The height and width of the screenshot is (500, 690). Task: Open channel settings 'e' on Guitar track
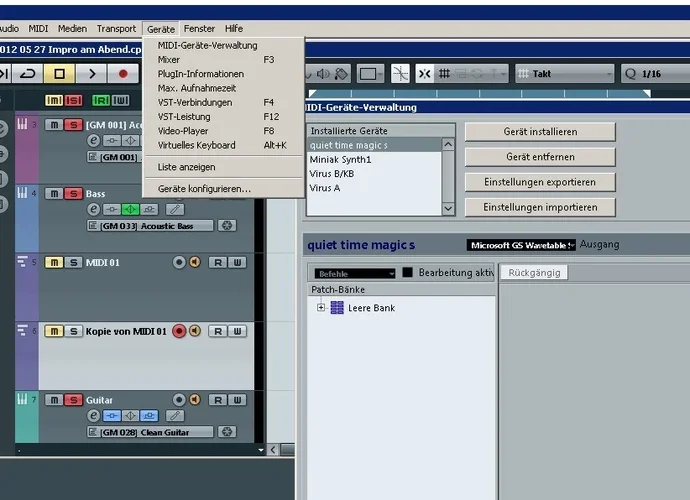coord(93,415)
